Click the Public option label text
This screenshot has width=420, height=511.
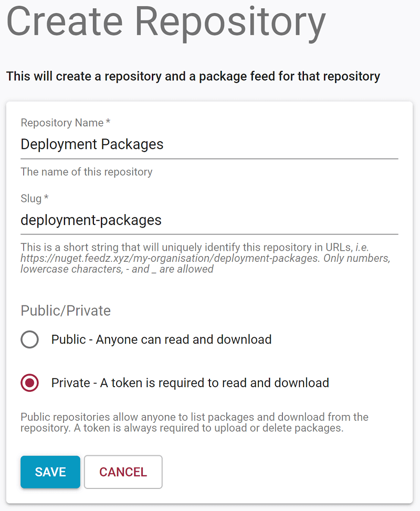tap(160, 339)
